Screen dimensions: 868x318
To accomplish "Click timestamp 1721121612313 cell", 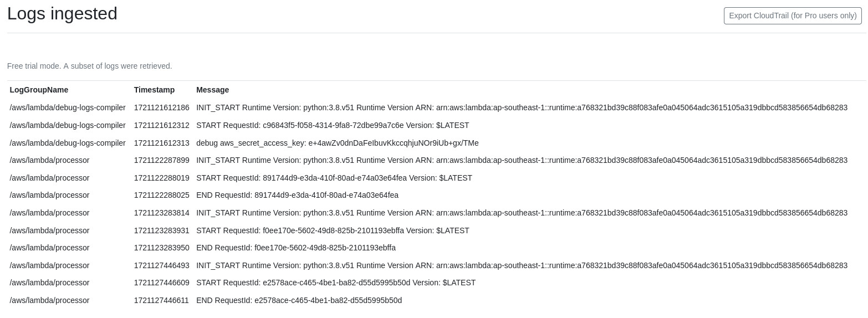I will pyautogui.click(x=161, y=143).
